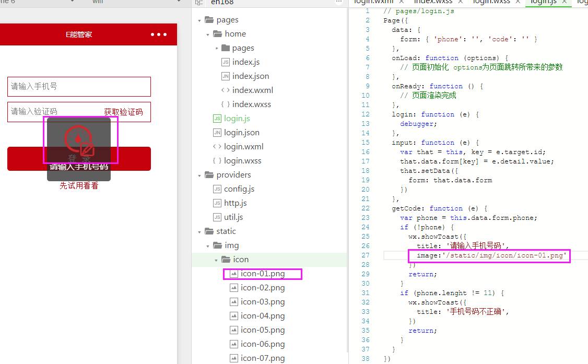
Task: Click the 'debugger;' statement on line 13
Action: (418, 124)
